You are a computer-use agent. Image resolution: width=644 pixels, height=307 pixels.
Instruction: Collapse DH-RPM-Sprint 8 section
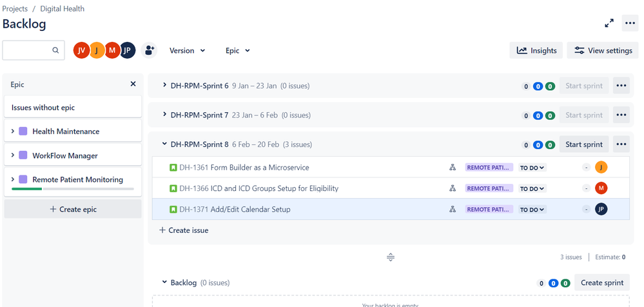click(x=164, y=144)
